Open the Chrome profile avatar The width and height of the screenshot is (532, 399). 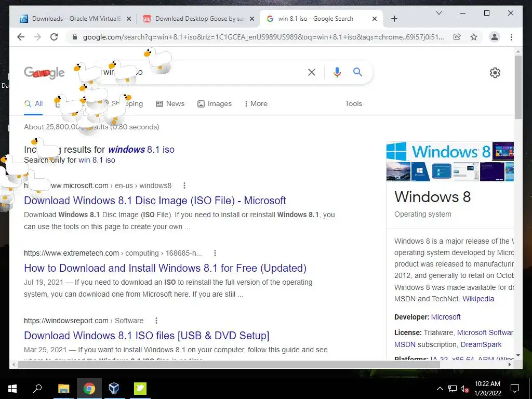coord(495,37)
